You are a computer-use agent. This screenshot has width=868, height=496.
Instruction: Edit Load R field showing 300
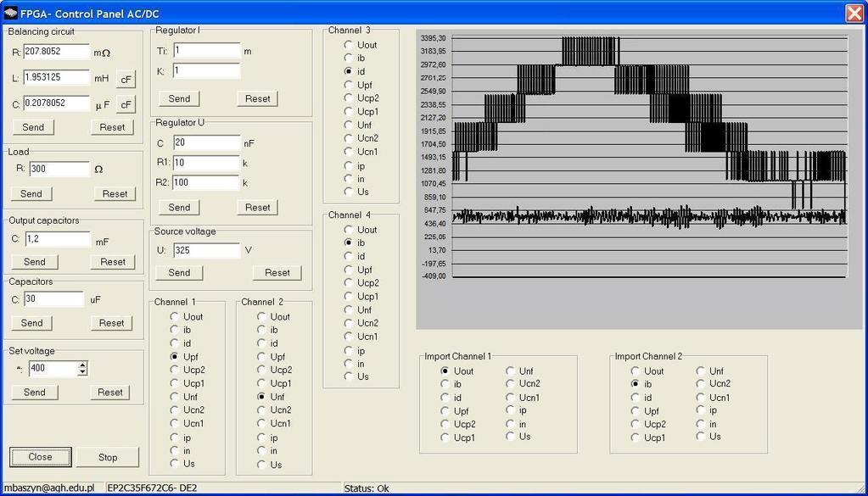59,169
